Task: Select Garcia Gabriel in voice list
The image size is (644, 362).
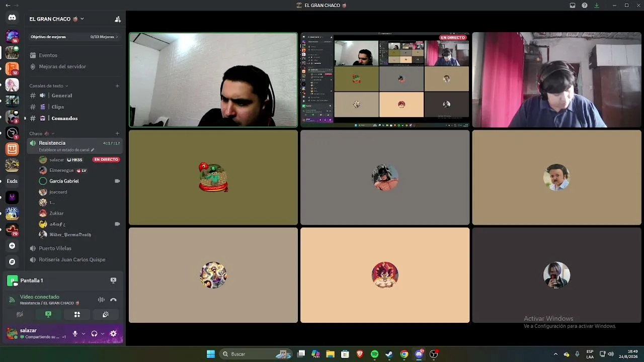Action: coord(79,181)
